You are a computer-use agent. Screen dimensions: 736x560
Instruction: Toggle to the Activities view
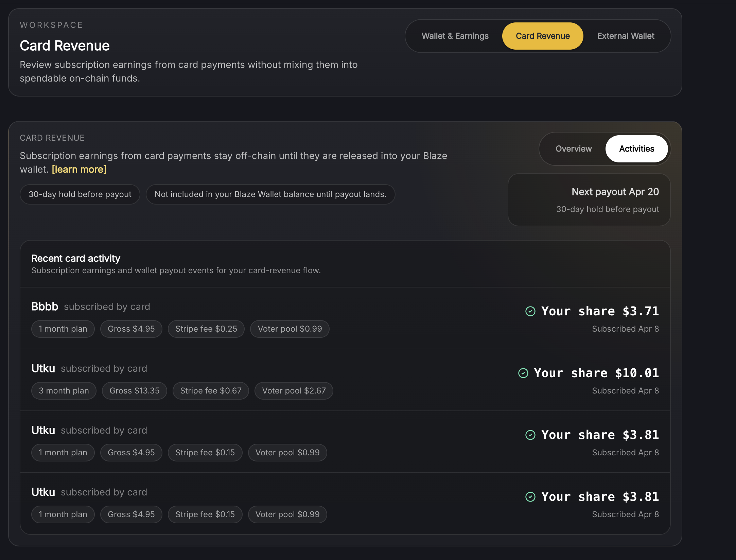(x=636, y=149)
